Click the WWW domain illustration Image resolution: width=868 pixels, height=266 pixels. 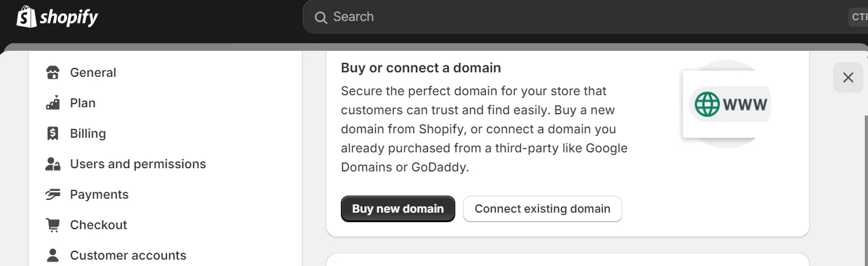pyautogui.click(x=726, y=104)
